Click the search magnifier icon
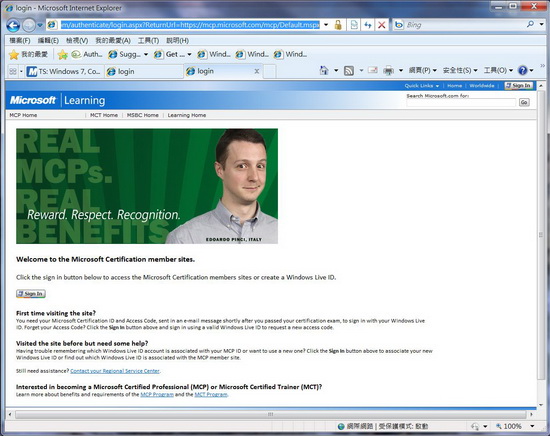This screenshot has height=436, width=550. (530, 24)
